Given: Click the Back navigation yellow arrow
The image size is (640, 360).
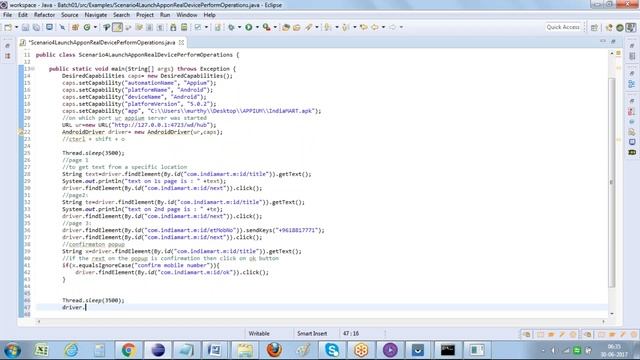Looking at the screenshot, I should pos(375,27).
